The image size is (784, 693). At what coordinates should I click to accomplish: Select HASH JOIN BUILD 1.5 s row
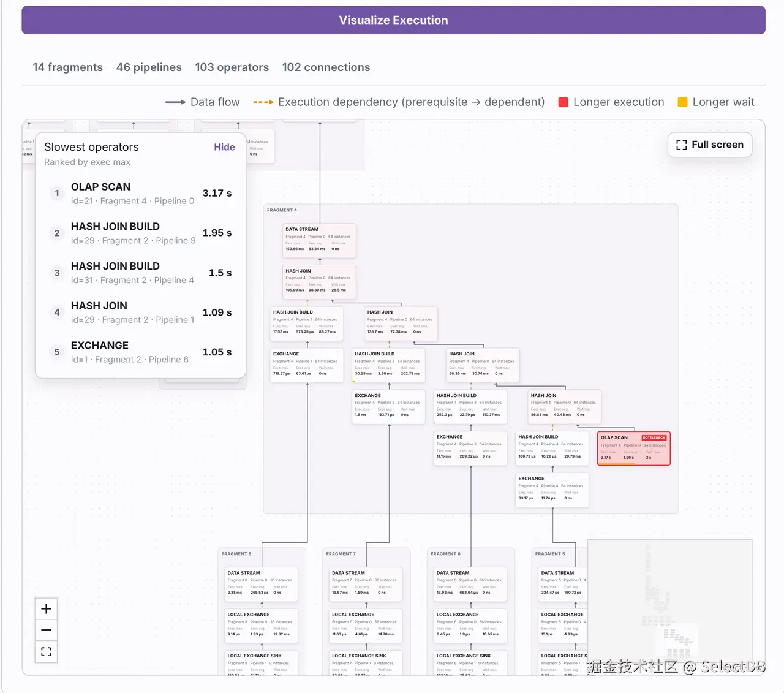140,273
